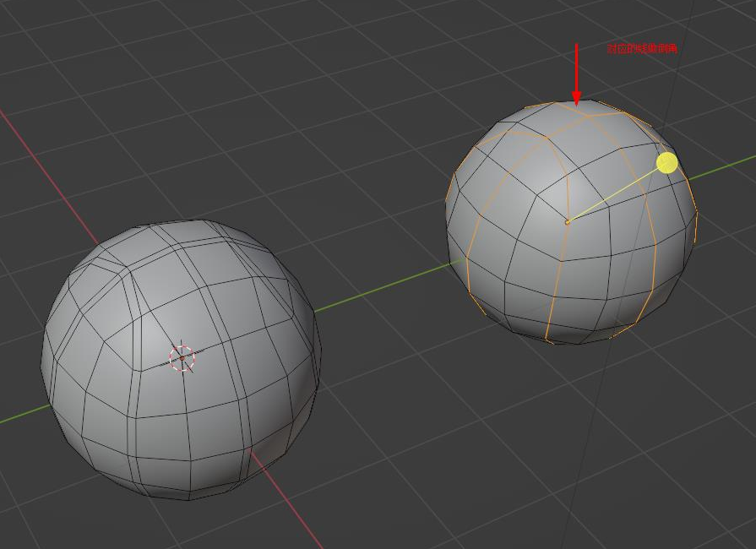
Task: Click the orange pivot vertex on right sphere
Action: pyautogui.click(x=568, y=221)
